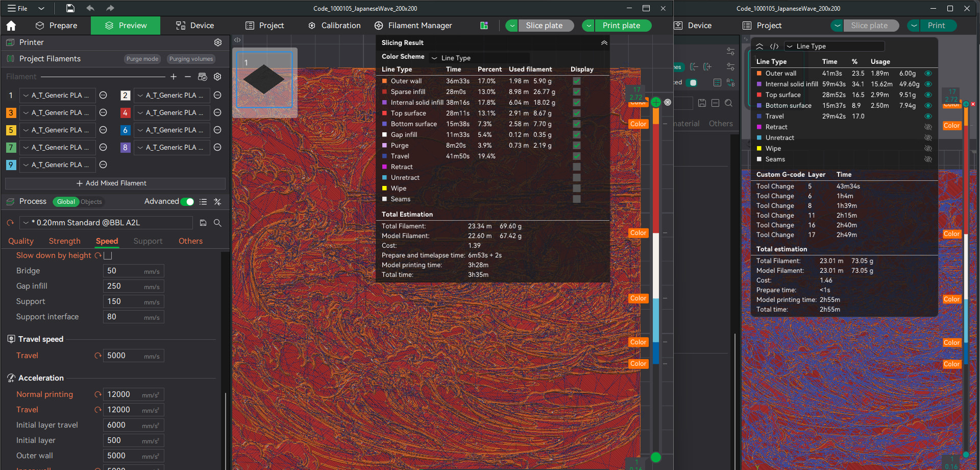Reset the process preset changes arrow
This screenshot has width=980, height=470.
10,223
